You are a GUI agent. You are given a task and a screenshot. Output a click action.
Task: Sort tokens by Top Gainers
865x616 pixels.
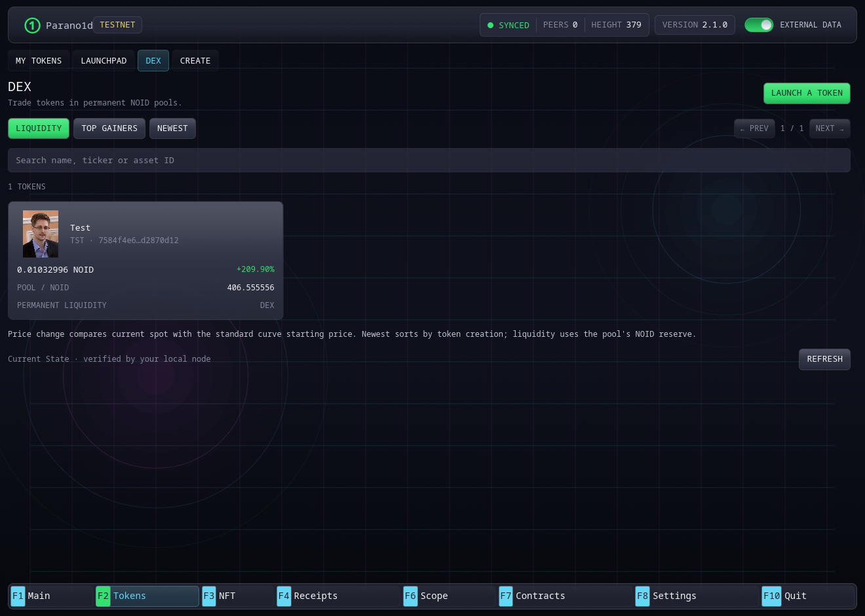click(109, 128)
